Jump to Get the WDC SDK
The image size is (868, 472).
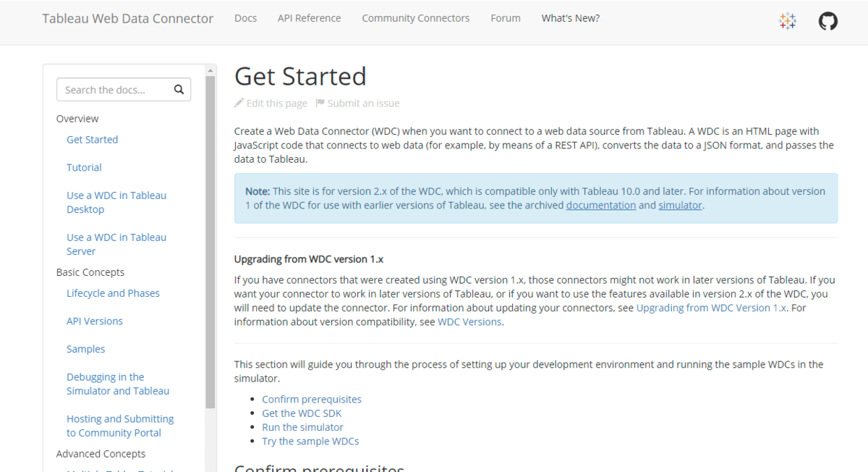pos(302,413)
